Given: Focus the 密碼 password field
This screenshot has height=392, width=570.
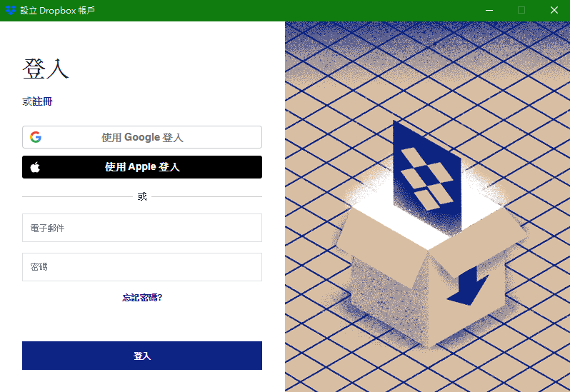Looking at the screenshot, I should pyautogui.click(x=142, y=267).
